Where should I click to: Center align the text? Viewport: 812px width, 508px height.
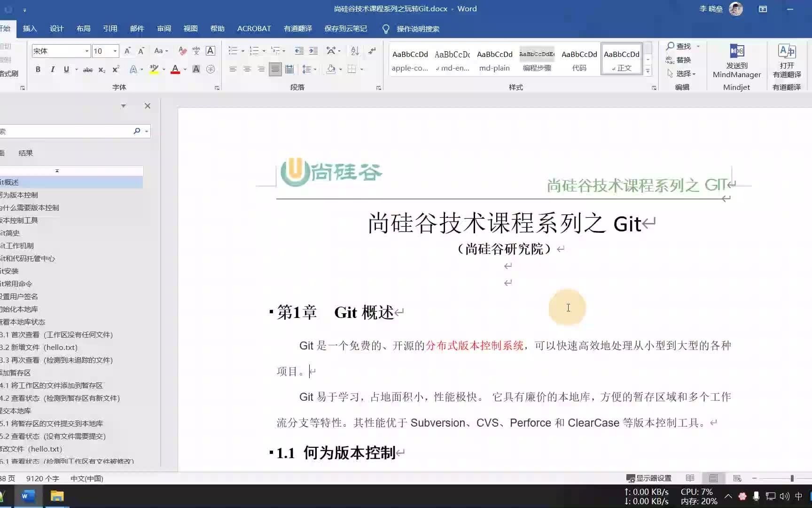tap(247, 70)
